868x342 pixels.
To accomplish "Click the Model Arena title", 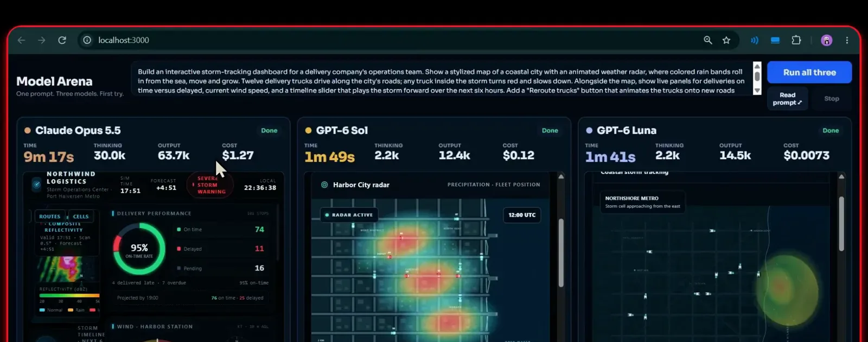I will coord(54,81).
